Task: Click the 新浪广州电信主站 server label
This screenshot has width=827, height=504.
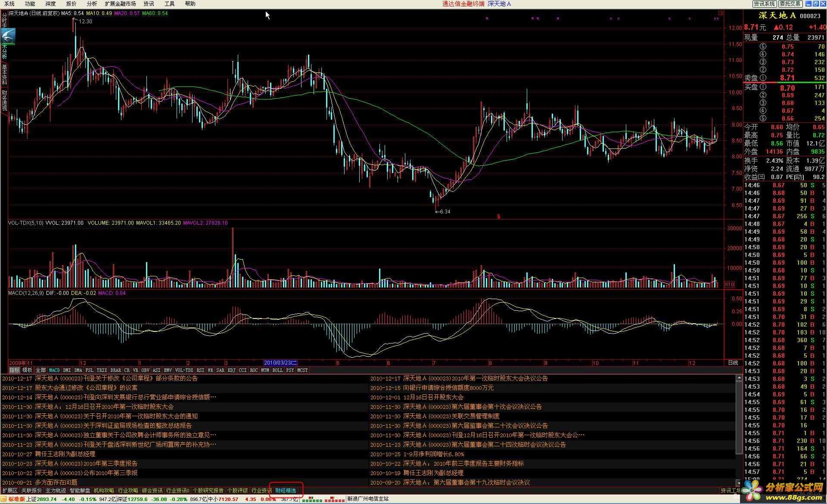Action: click(368, 499)
